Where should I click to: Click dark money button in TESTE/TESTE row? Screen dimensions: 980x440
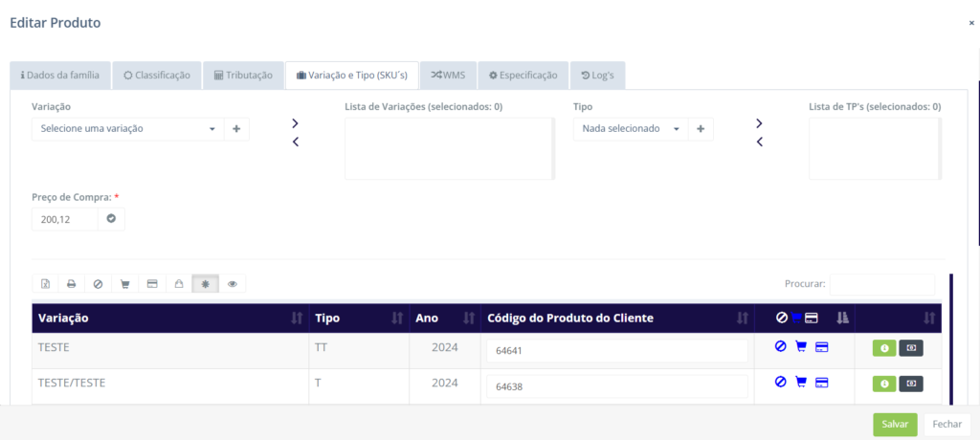coord(911,384)
